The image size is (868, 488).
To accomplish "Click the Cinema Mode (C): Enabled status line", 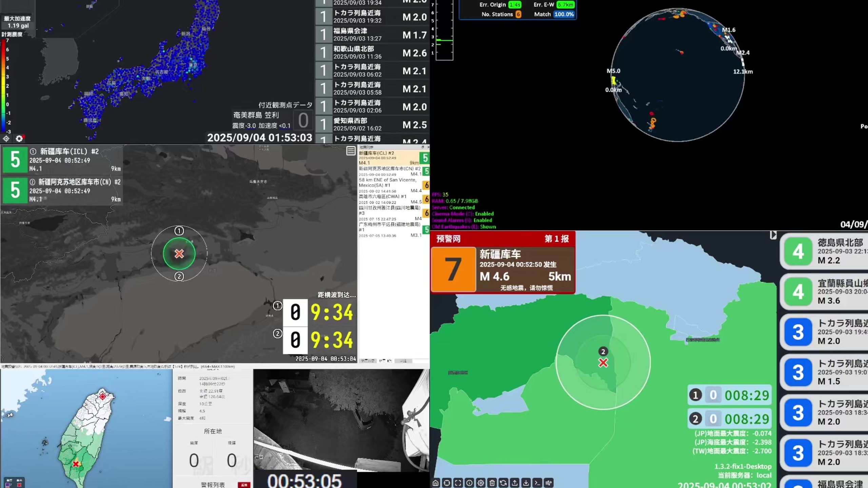I will pos(462,214).
